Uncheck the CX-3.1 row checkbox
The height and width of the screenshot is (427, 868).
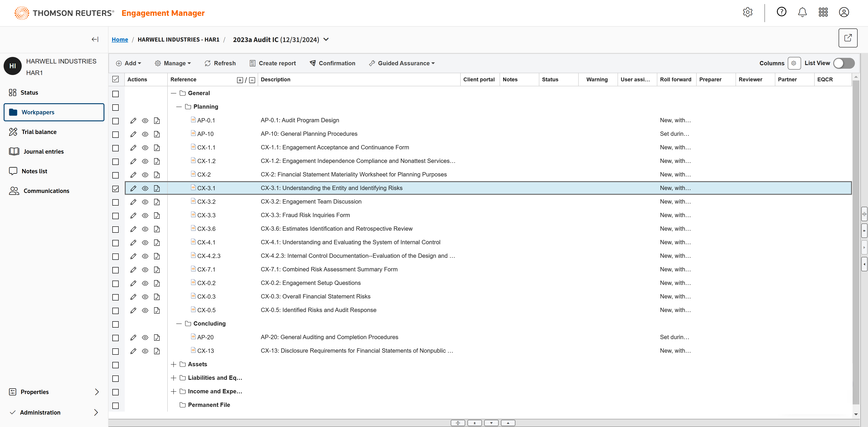[x=116, y=189]
